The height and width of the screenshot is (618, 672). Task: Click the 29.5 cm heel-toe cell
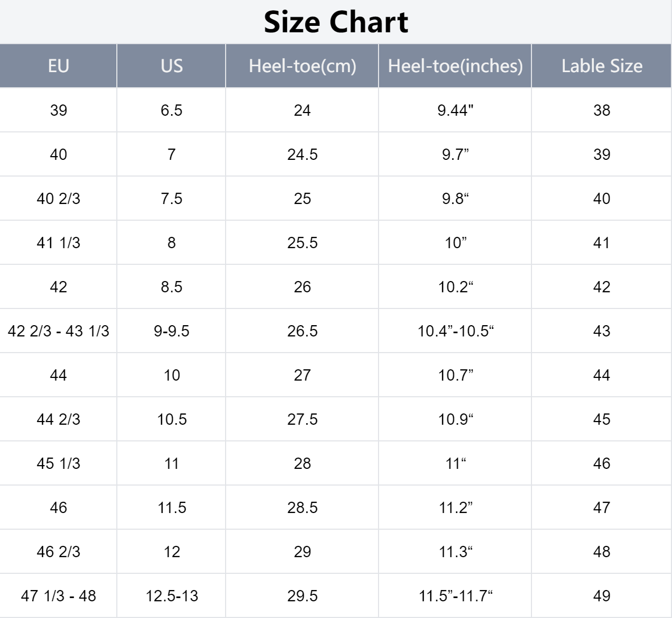(x=302, y=596)
